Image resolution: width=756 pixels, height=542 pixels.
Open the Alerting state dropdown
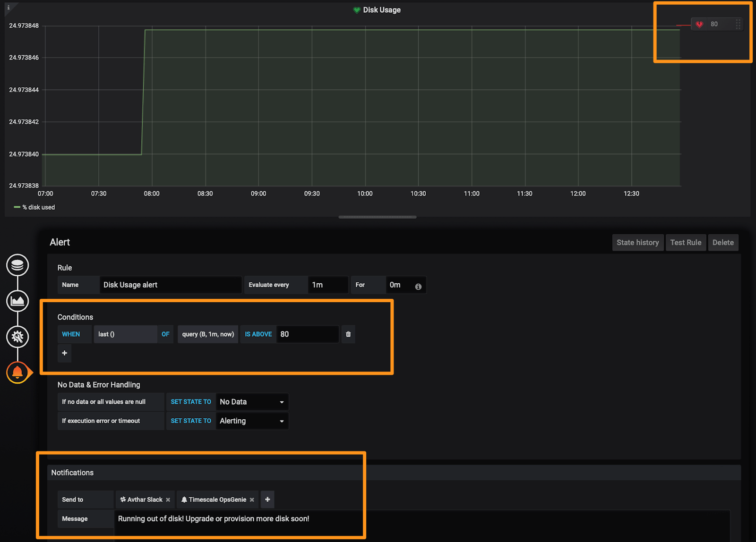[x=251, y=421]
